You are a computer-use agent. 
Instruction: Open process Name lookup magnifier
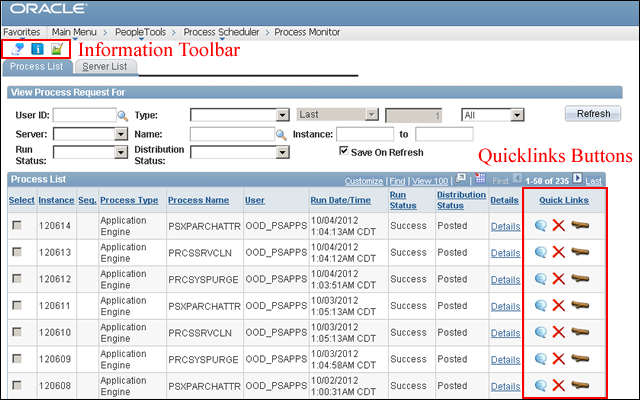(281, 135)
